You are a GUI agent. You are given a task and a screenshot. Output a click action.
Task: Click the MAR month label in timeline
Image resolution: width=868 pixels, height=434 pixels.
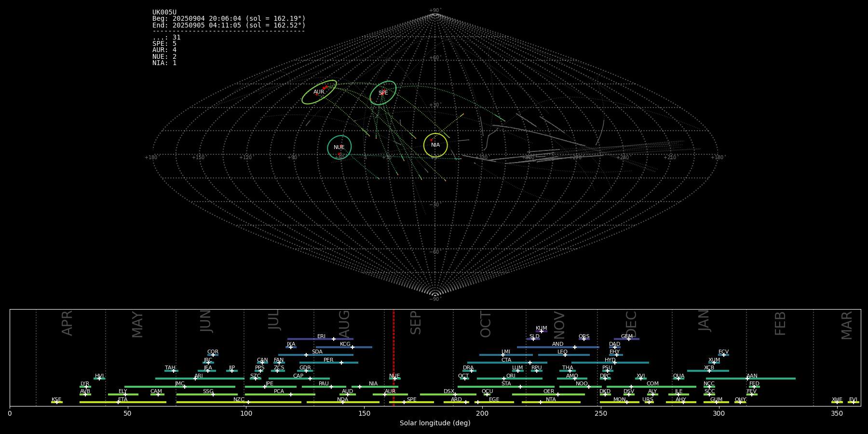(847, 325)
